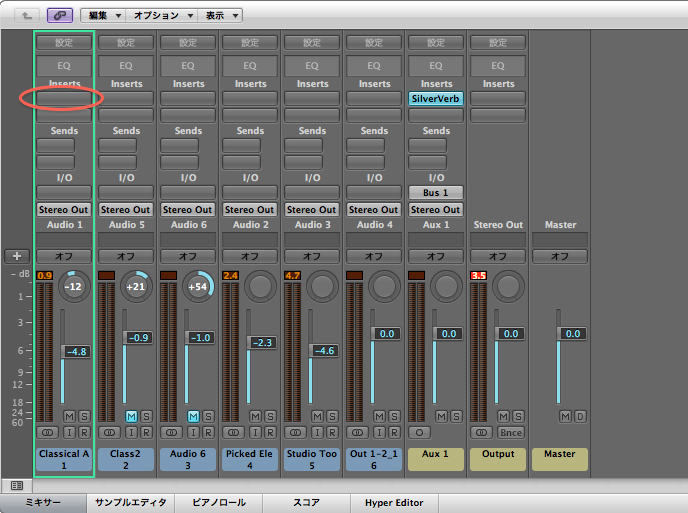This screenshot has width=688, height=513.
Task: Toggle stereo format icon on Audio 2 strip
Action: [233, 433]
